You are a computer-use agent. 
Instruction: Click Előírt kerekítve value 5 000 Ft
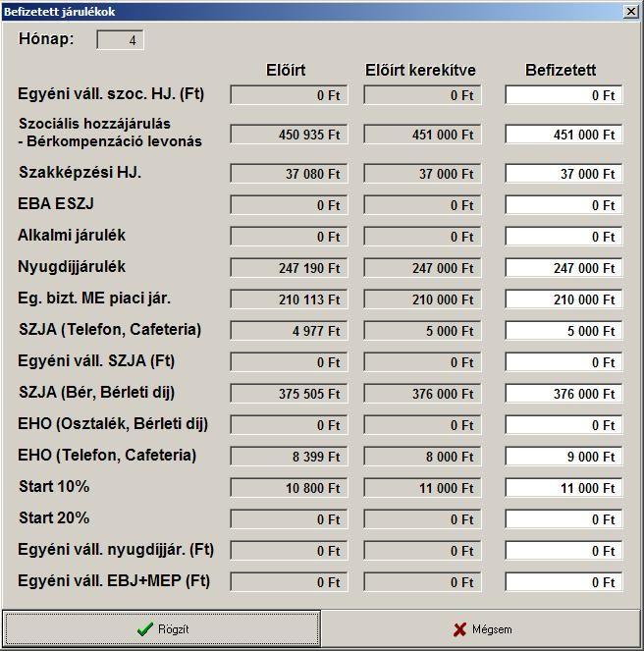tap(422, 331)
